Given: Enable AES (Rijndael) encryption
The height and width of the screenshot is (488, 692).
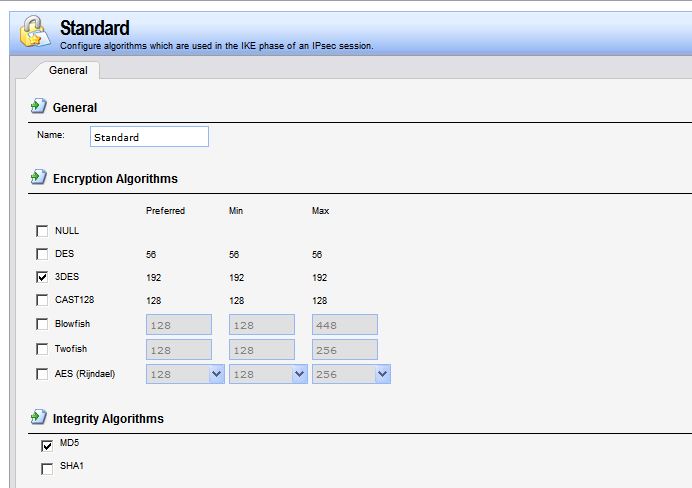Looking at the screenshot, I should (x=42, y=374).
